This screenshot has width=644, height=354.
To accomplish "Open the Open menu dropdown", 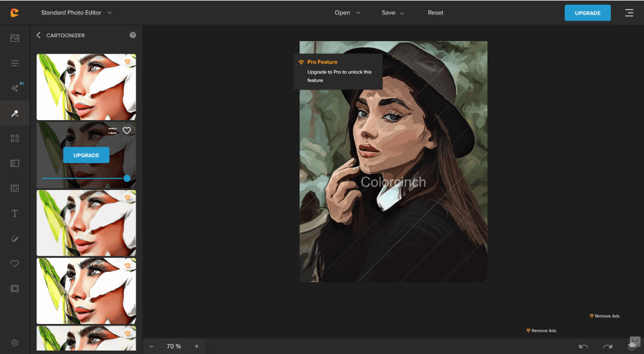I will pos(347,13).
